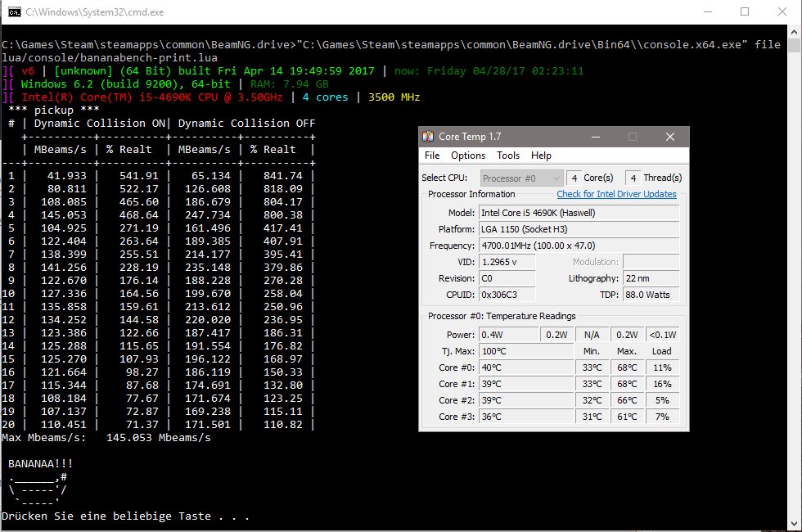802x532 pixels.
Task: Close the cmd.exe console window
Action: tap(782, 11)
